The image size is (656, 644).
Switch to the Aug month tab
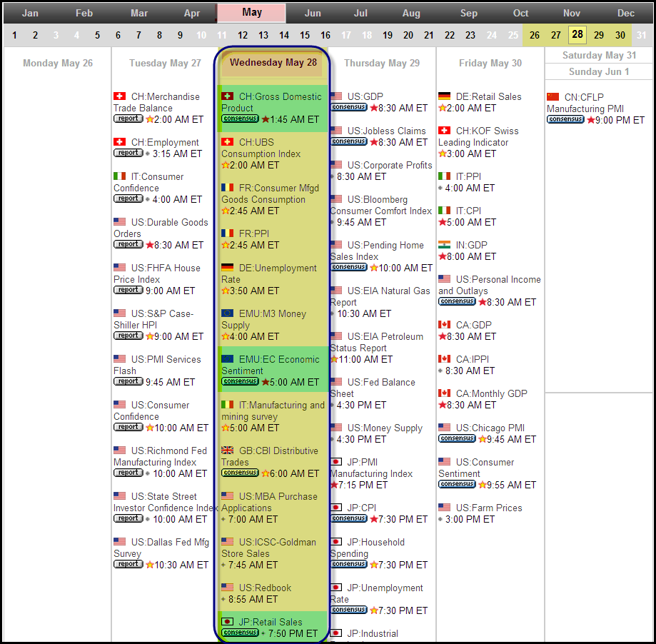[411, 13]
